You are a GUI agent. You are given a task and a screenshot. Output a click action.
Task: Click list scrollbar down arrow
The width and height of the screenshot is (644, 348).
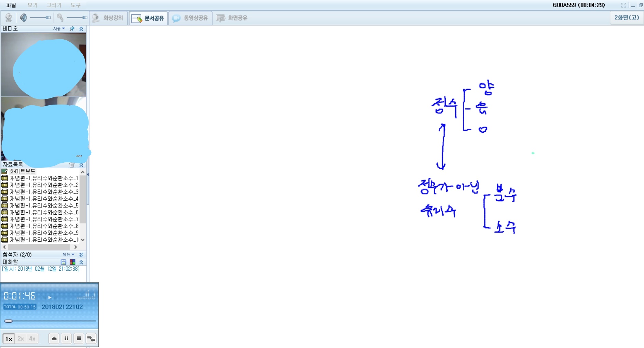tap(83, 240)
